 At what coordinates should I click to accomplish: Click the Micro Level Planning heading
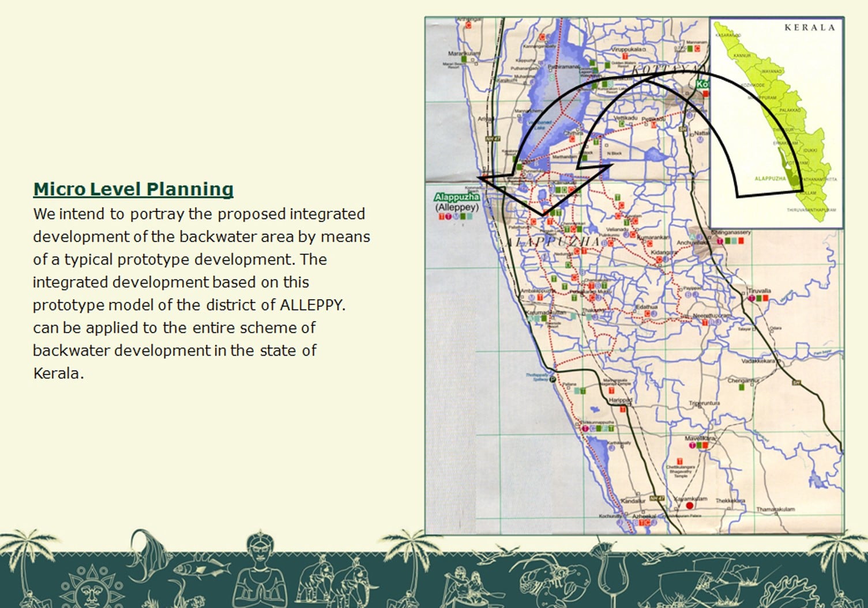[x=133, y=189]
